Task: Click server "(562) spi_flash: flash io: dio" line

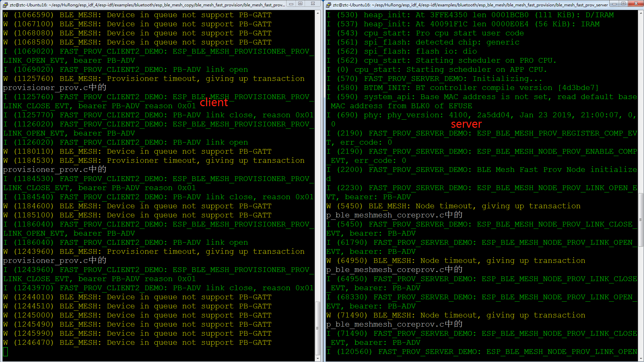Action: click(402, 52)
